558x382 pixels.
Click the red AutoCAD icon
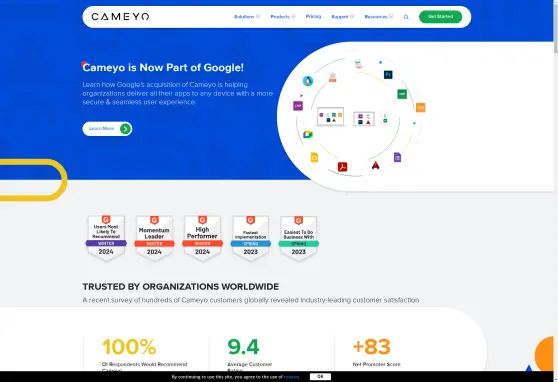point(375,165)
